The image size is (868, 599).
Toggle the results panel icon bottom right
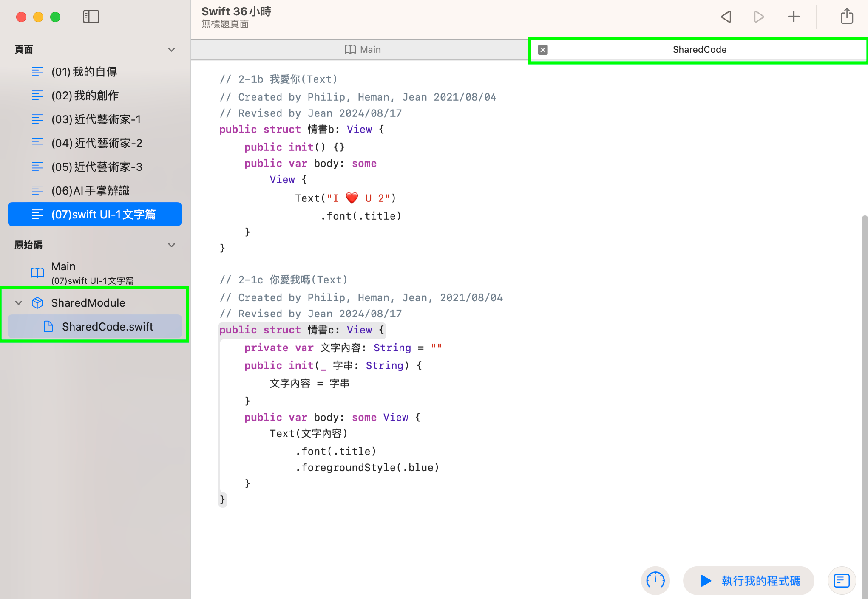pos(841,580)
